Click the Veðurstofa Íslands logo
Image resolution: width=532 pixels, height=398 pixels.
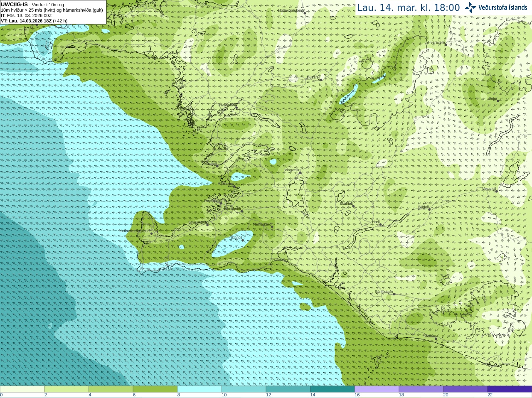click(496, 7)
